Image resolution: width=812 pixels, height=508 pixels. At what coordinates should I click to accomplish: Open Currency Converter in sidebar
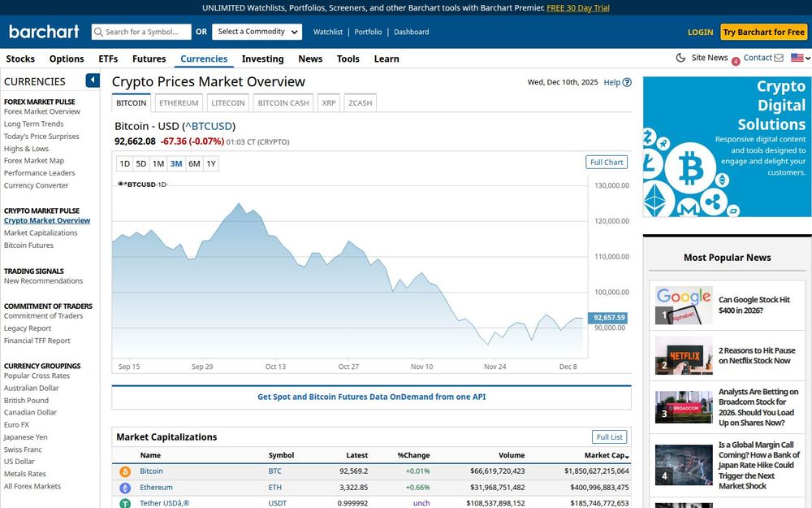coord(36,185)
